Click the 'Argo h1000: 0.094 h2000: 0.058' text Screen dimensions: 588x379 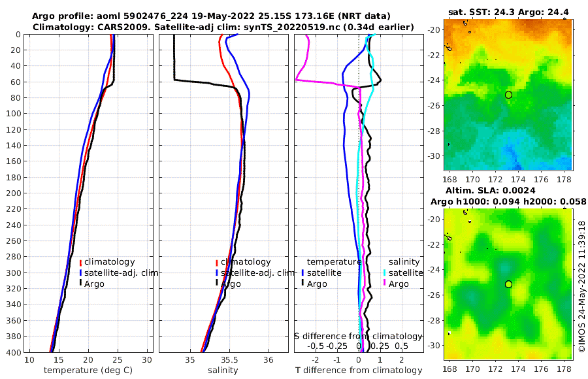coord(508,201)
